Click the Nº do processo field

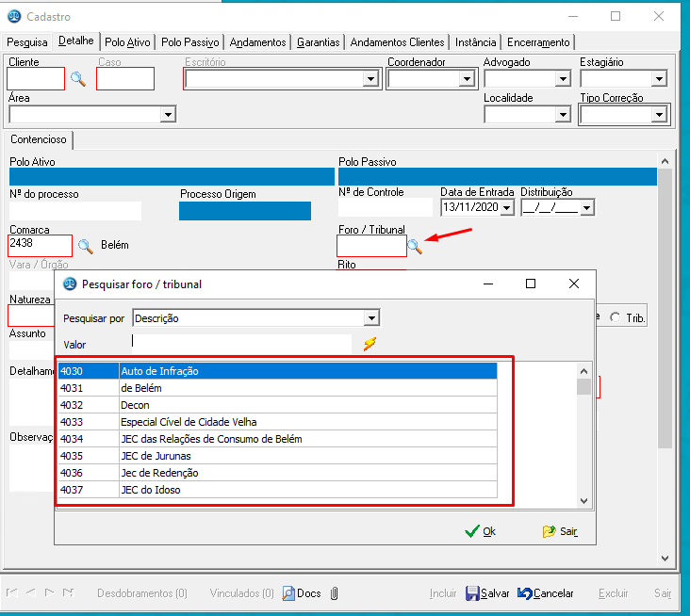pyautogui.click(x=75, y=211)
